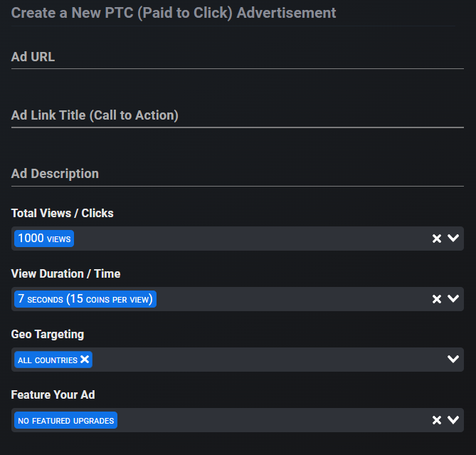Click the Geo Targeting select box
Image resolution: width=476 pixels, height=455 pixels.
[x=238, y=360]
